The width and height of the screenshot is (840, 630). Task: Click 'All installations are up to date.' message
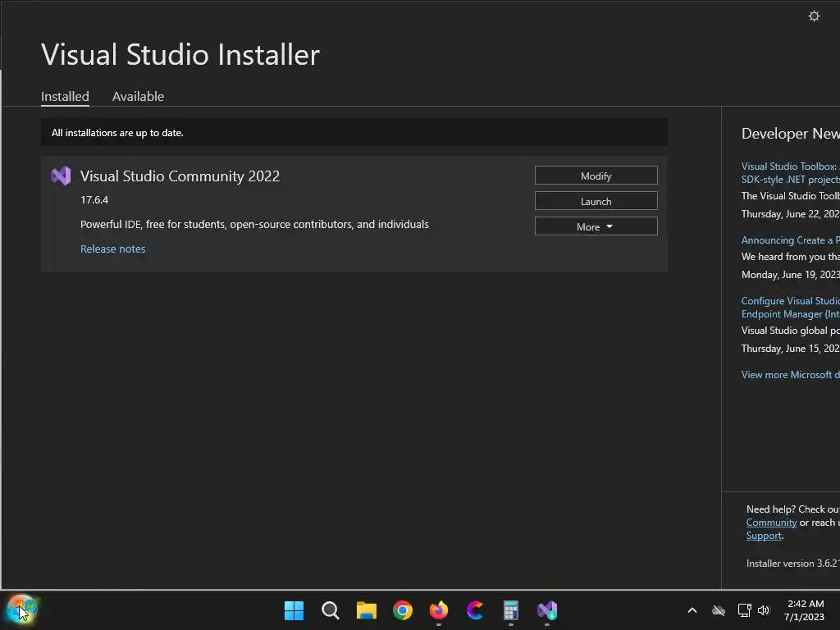pyautogui.click(x=117, y=133)
